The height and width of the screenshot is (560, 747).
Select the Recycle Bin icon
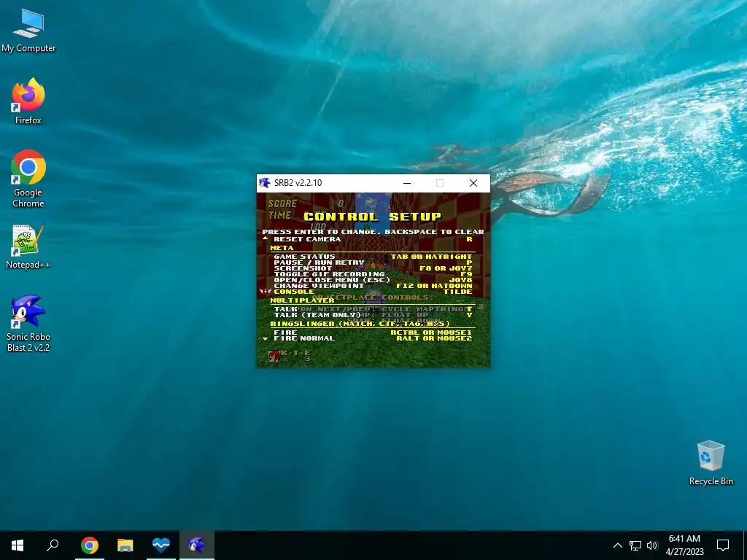711,463
